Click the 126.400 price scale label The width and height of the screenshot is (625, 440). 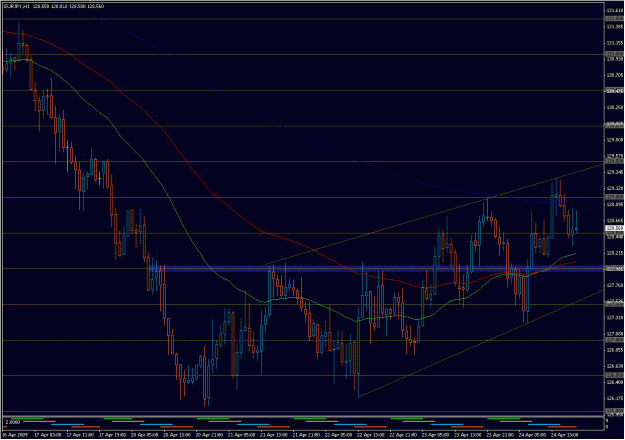click(x=615, y=382)
